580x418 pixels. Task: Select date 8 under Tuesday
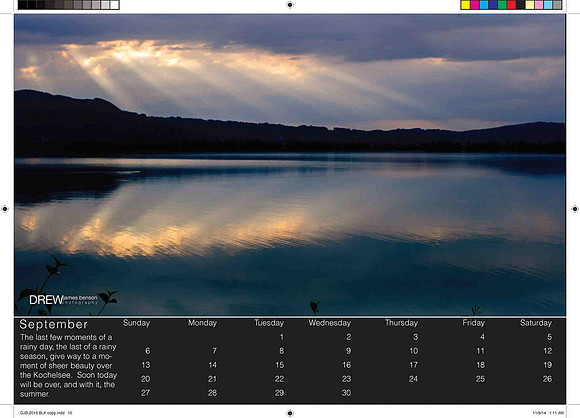(x=281, y=351)
